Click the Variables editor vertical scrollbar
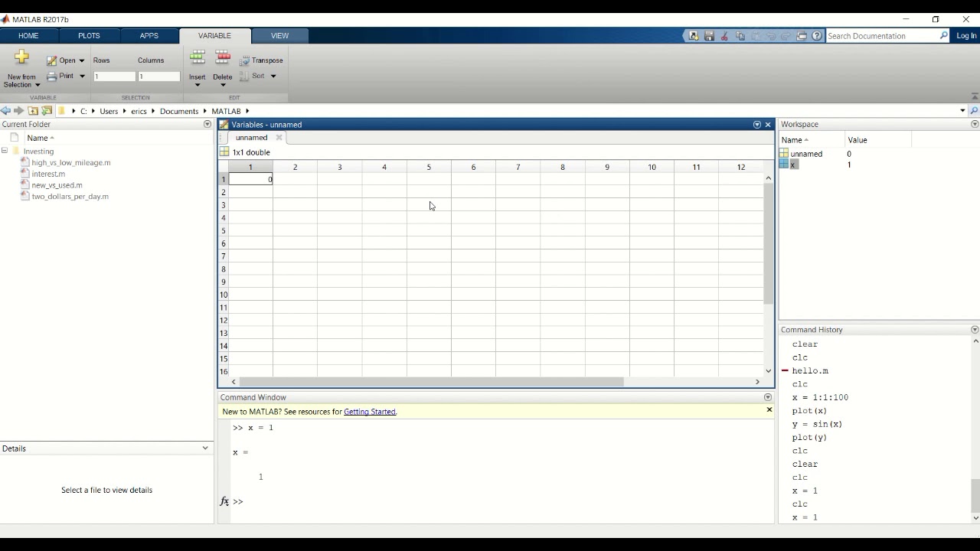This screenshot has width=980, height=551. tap(769, 245)
